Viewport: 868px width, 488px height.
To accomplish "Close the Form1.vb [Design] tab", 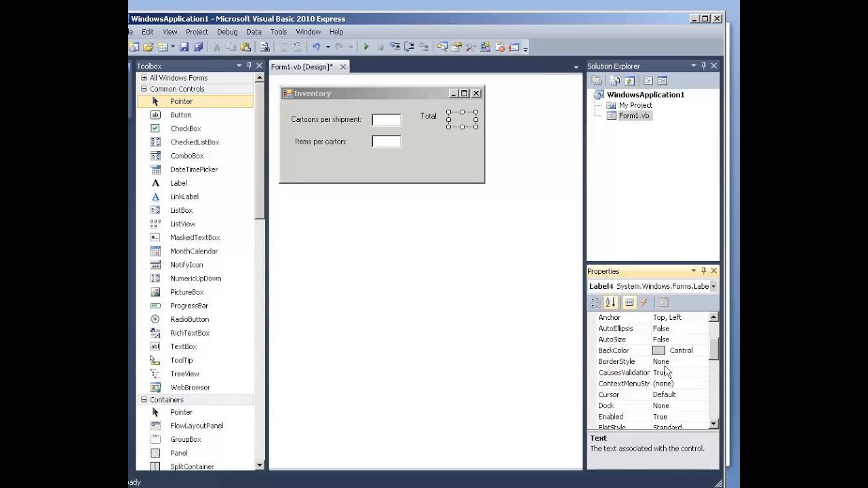I will pyautogui.click(x=343, y=66).
